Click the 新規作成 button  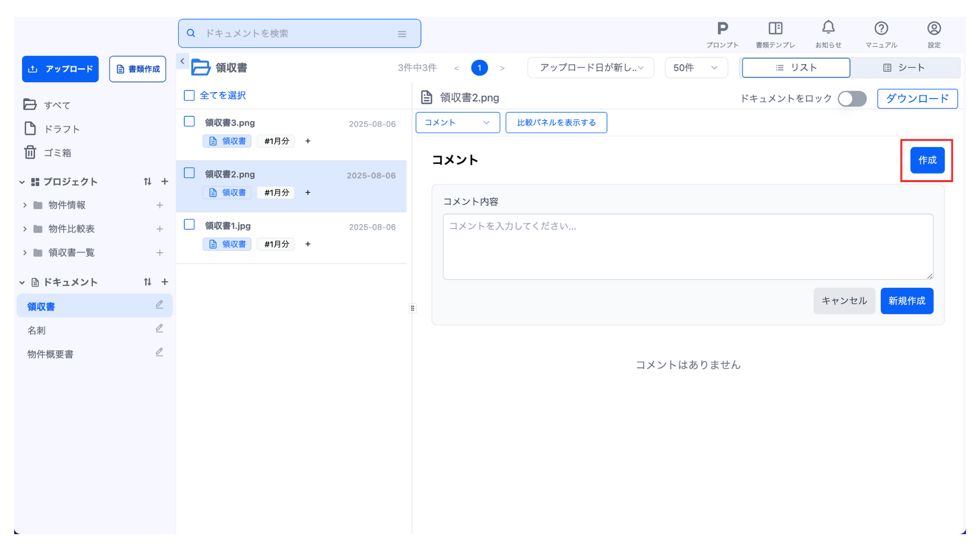[906, 301]
